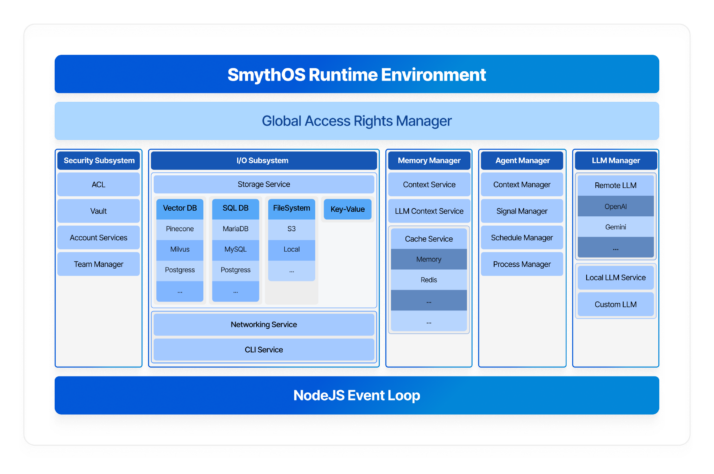
Task: Select the Storage Service bar
Action: [264, 184]
